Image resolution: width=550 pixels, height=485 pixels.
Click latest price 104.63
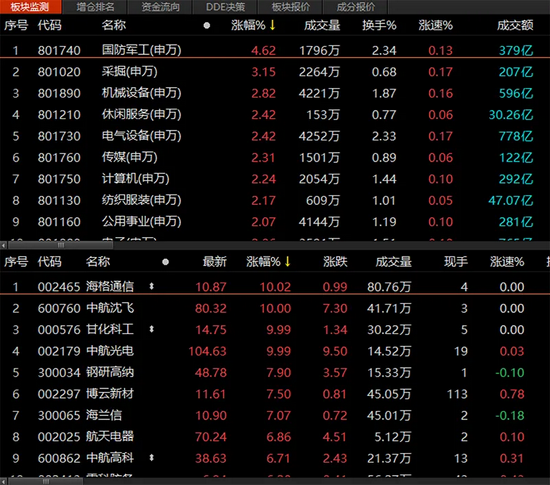click(208, 351)
